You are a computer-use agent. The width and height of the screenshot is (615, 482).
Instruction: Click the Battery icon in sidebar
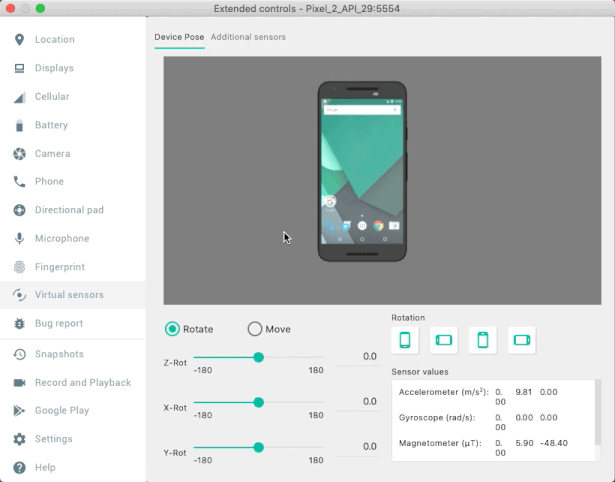[19, 126]
